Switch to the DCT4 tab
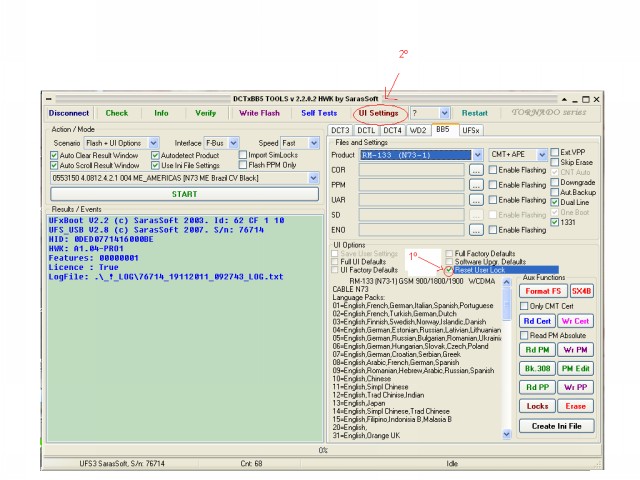Screen dimensions: 640x480 click(x=392, y=130)
